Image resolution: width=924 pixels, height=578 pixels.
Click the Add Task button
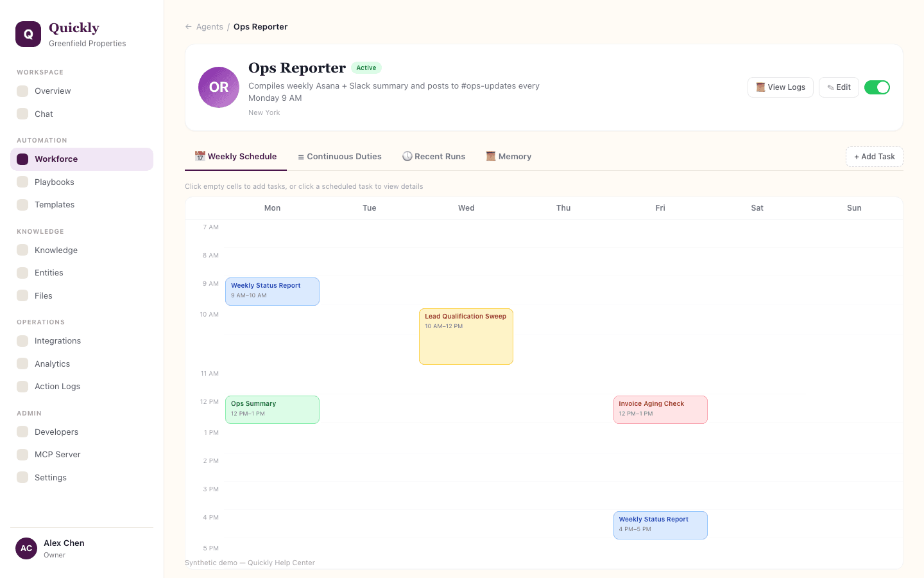pyautogui.click(x=874, y=157)
